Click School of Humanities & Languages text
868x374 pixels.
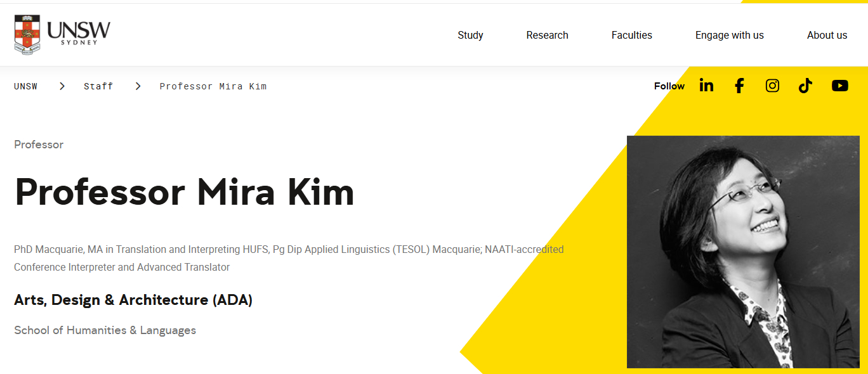(x=105, y=330)
